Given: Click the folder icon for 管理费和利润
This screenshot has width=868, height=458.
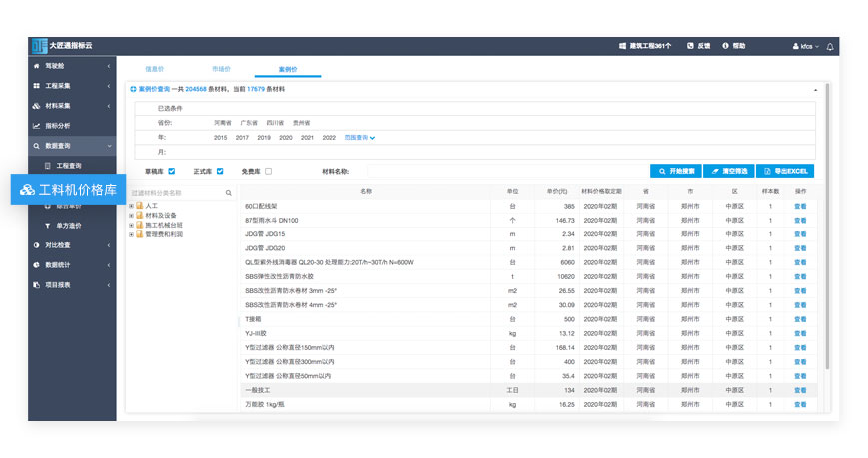Looking at the screenshot, I should pos(140,234).
